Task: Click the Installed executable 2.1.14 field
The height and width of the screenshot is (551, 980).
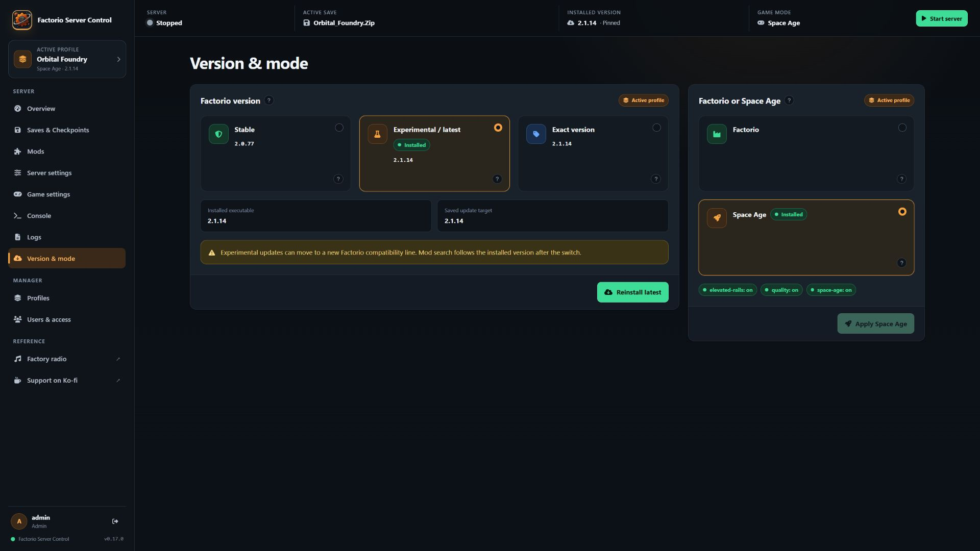Action: pyautogui.click(x=316, y=216)
